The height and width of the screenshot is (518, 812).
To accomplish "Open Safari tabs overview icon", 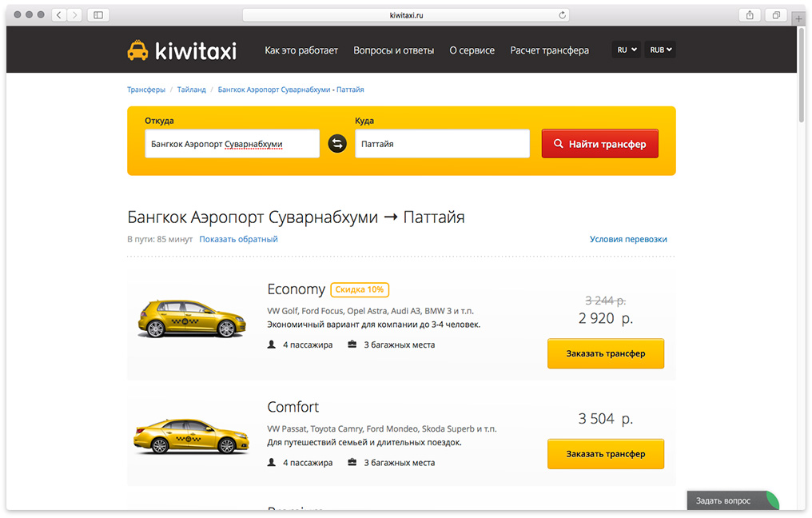I will [x=775, y=15].
